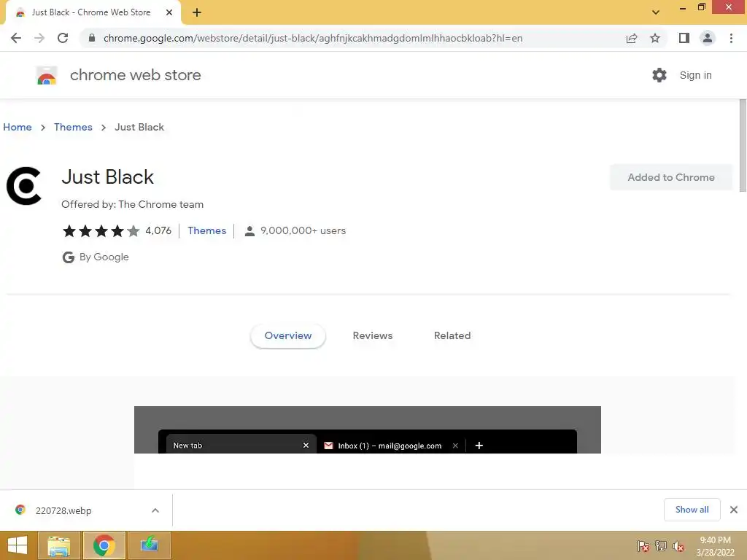Click Offered by: The Chrome team
Image resolution: width=747 pixels, height=560 pixels.
click(133, 204)
